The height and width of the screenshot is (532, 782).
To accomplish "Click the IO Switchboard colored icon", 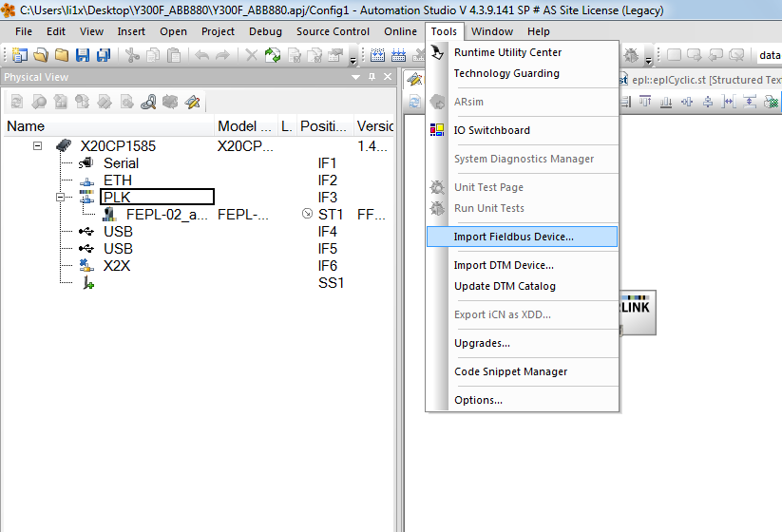I will tap(437, 130).
